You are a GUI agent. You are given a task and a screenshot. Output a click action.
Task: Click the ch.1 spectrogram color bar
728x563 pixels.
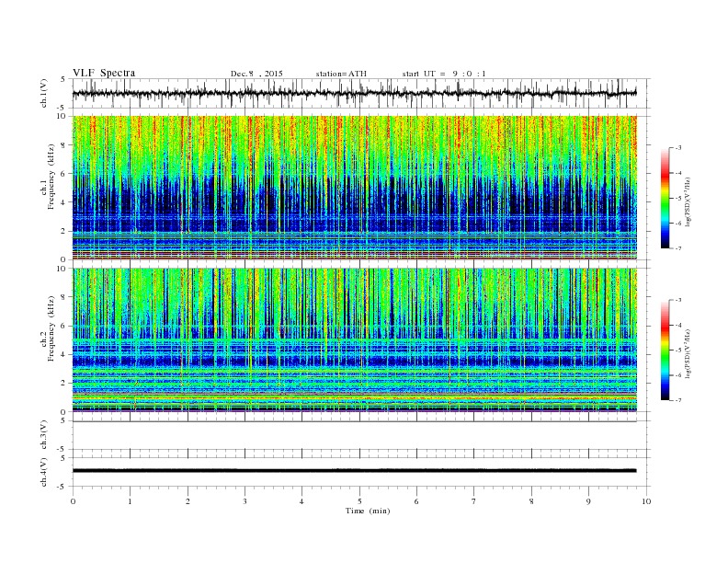(665, 198)
